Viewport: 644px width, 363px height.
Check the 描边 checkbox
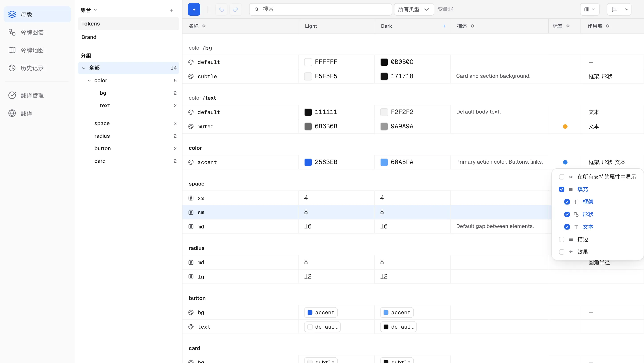click(x=562, y=239)
